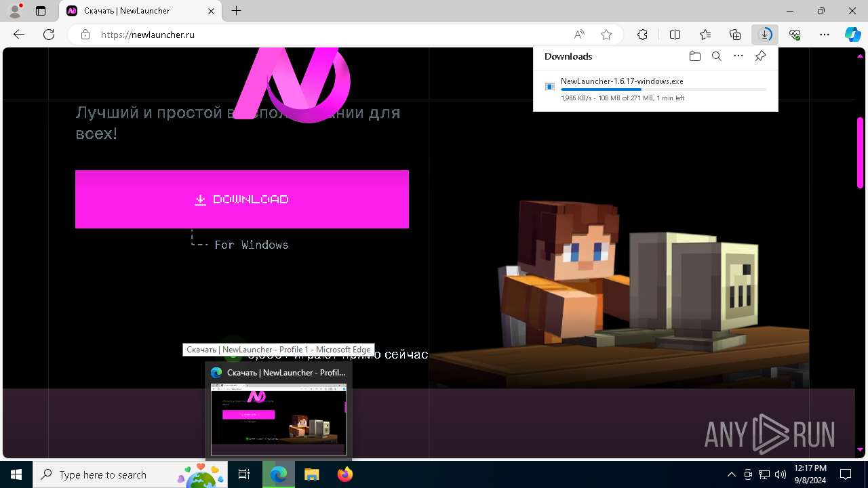Click the NewLauncher pink logo
868x488 pixels.
click(x=292, y=85)
